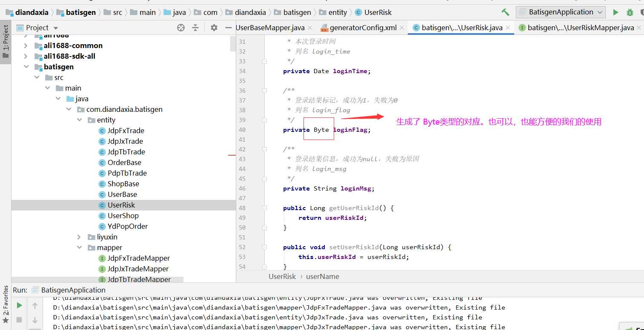Select JdpTbTrade class in tree

[x=126, y=152]
